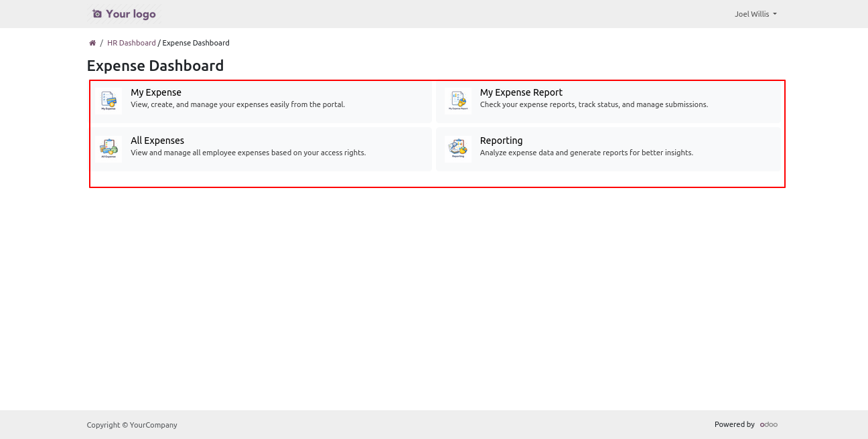Click the camera icon in the logo

[x=97, y=14]
